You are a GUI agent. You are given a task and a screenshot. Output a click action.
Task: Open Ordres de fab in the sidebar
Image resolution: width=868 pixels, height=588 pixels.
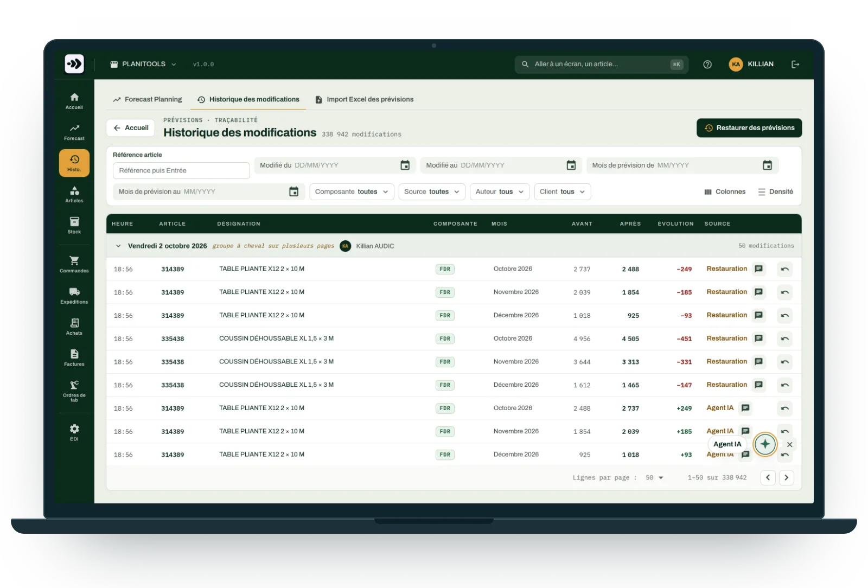coord(74,390)
